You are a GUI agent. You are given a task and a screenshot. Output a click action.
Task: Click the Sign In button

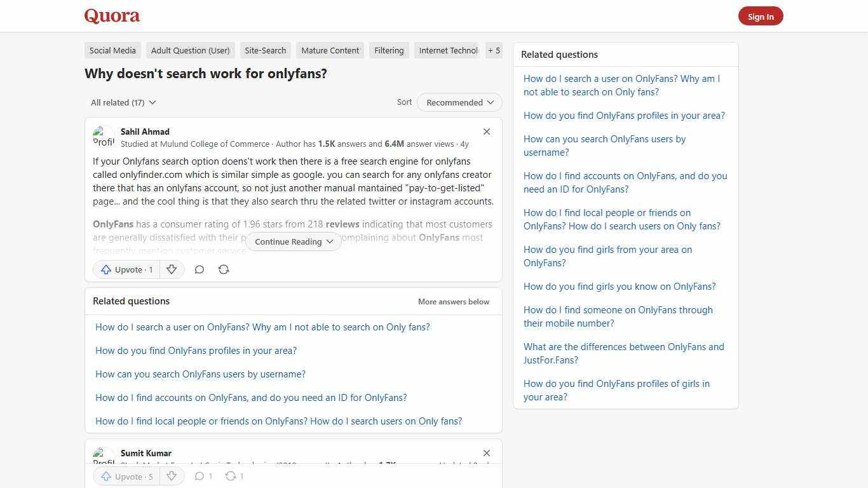(761, 16)
